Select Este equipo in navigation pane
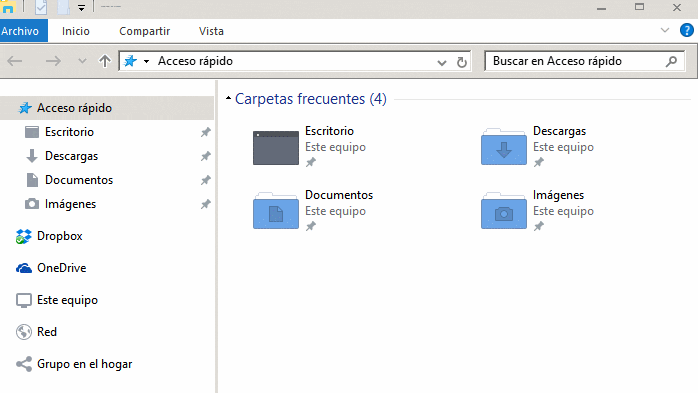 [67, 300]
